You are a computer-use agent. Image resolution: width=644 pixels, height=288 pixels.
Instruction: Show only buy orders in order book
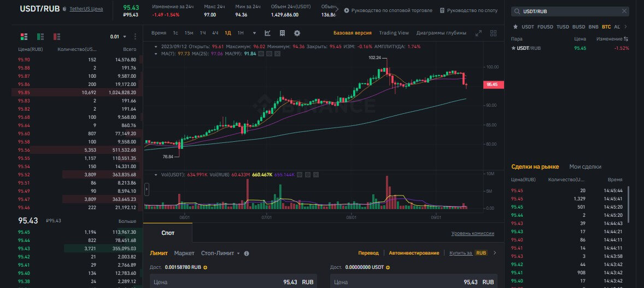(x=40, y=37)
